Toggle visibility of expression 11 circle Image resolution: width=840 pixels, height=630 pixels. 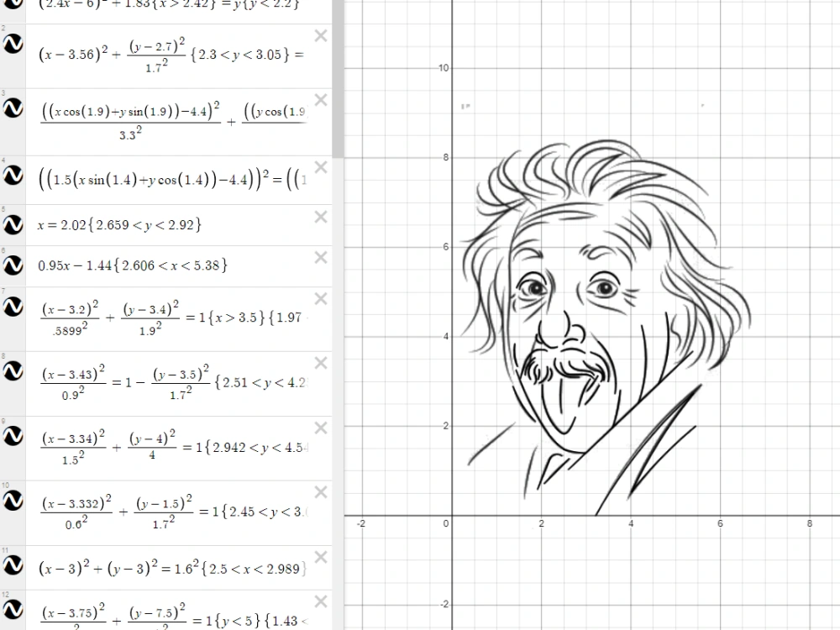[13, 565]
